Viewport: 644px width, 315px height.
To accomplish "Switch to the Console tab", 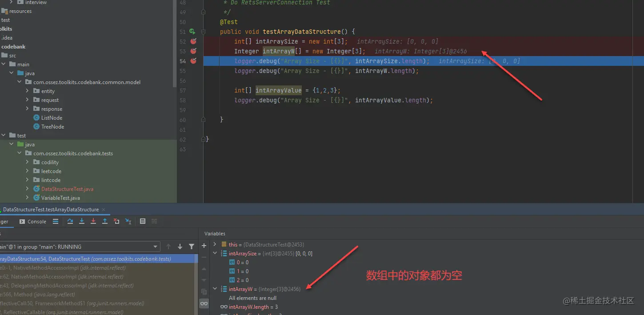I will [x=33, y=222].
